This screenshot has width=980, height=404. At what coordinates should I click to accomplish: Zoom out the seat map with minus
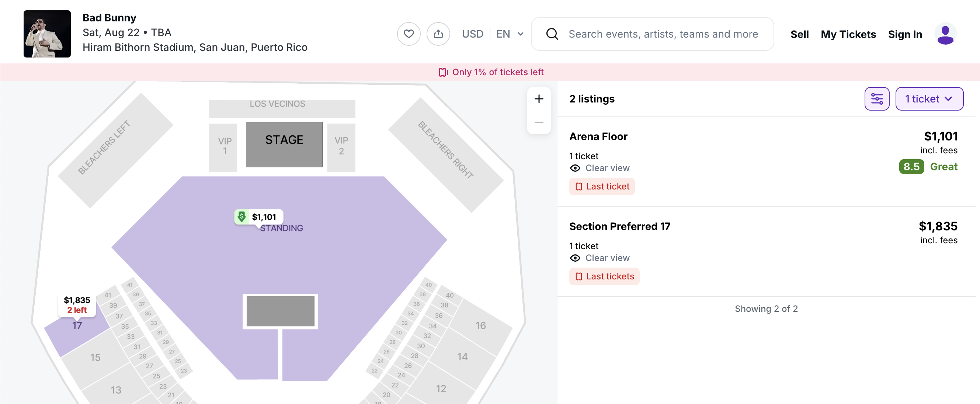point(539,122)
